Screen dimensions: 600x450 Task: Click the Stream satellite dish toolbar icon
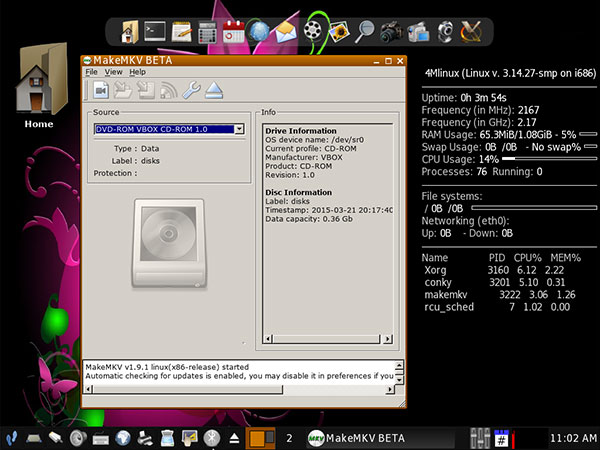tap(168, 90)
